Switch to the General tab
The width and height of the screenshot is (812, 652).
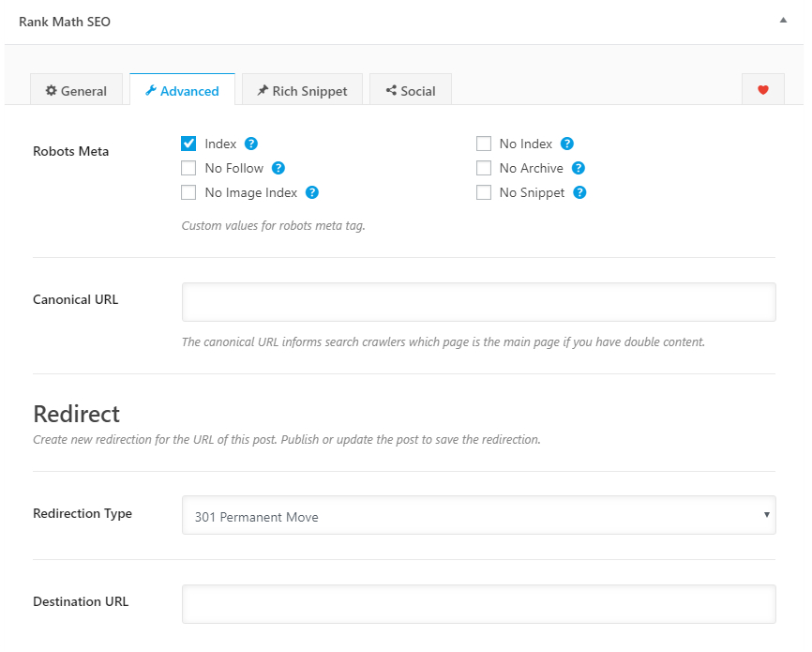pyautogui.click(x=76, y=90)
